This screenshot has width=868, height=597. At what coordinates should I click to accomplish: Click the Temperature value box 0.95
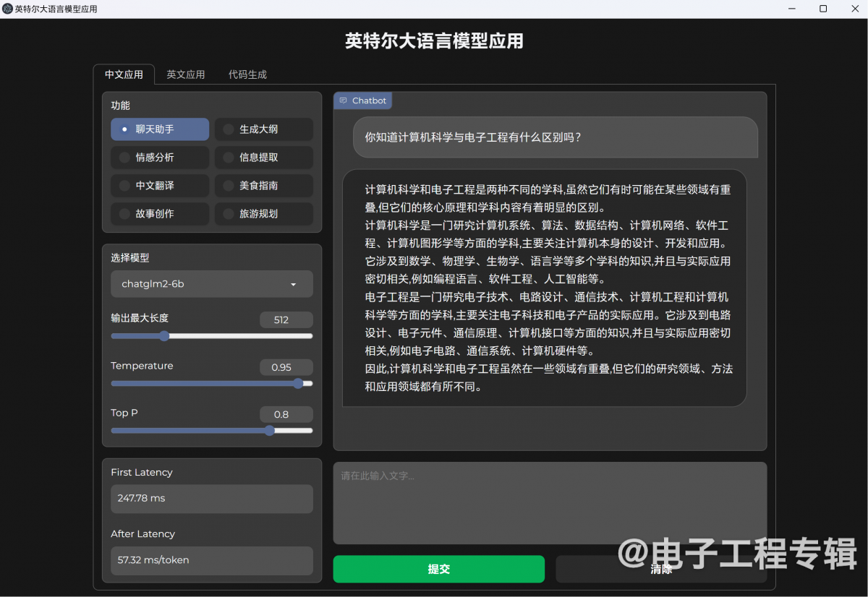click(x=286, y=367)
